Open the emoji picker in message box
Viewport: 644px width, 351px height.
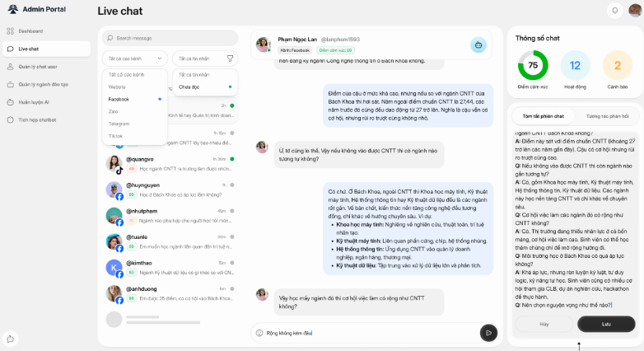[x=259, y=333]
